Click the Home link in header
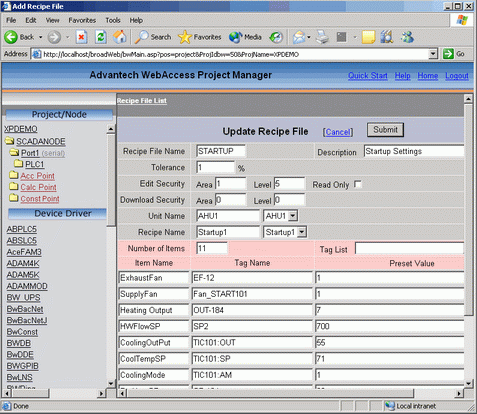 tap(428, 76)
